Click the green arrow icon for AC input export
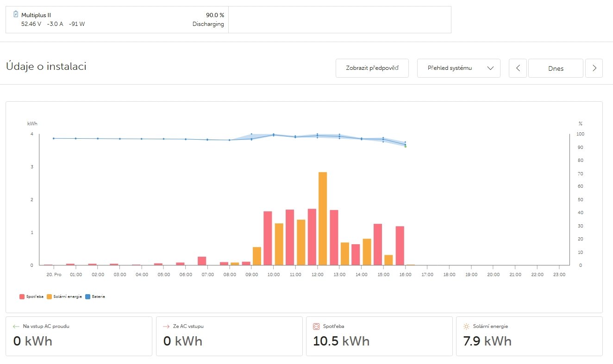Image resolution: width=613 pixels, height=364 pixels. [x=17, y=326]
